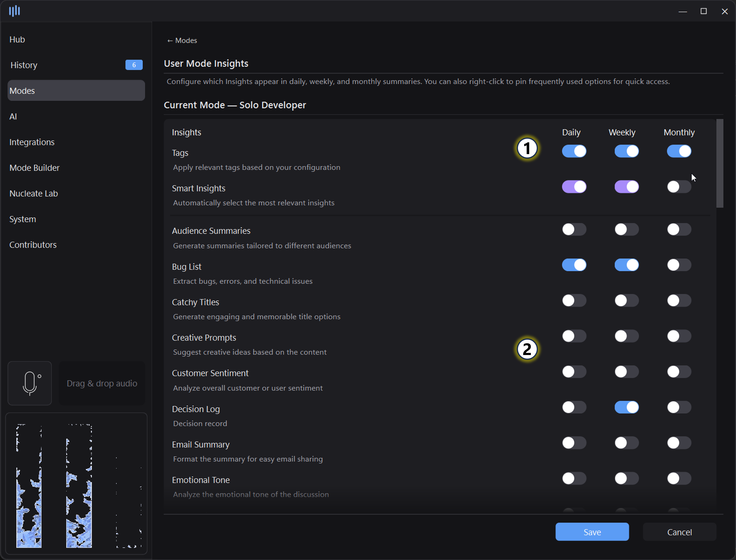Open Mode Builder
This screenshot has width=736, height=560.
(x=76, y=168)
